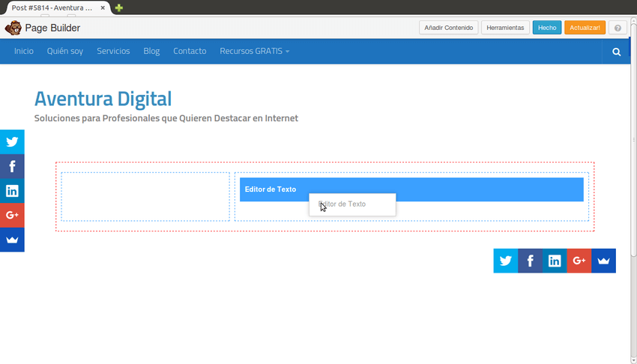Image resolution: width=637 pixels, height=364 pixels.
Task: Open a new browser tab with plus icon
Action: (x=119, y=7)
